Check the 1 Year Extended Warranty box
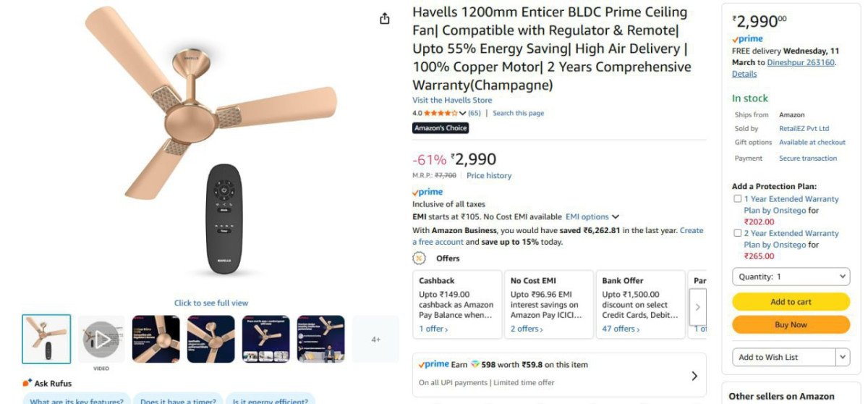 [737, 199]
